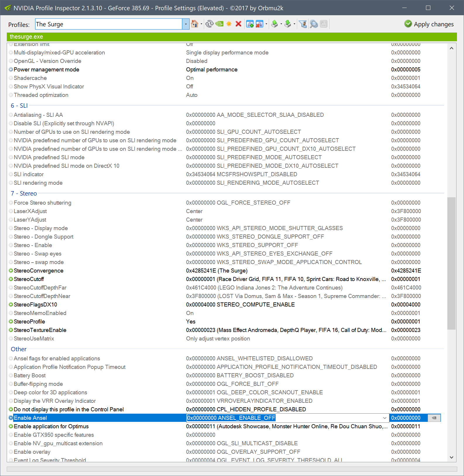
Task: Click gear icon beside Do not display this profile
Action: 11,409
